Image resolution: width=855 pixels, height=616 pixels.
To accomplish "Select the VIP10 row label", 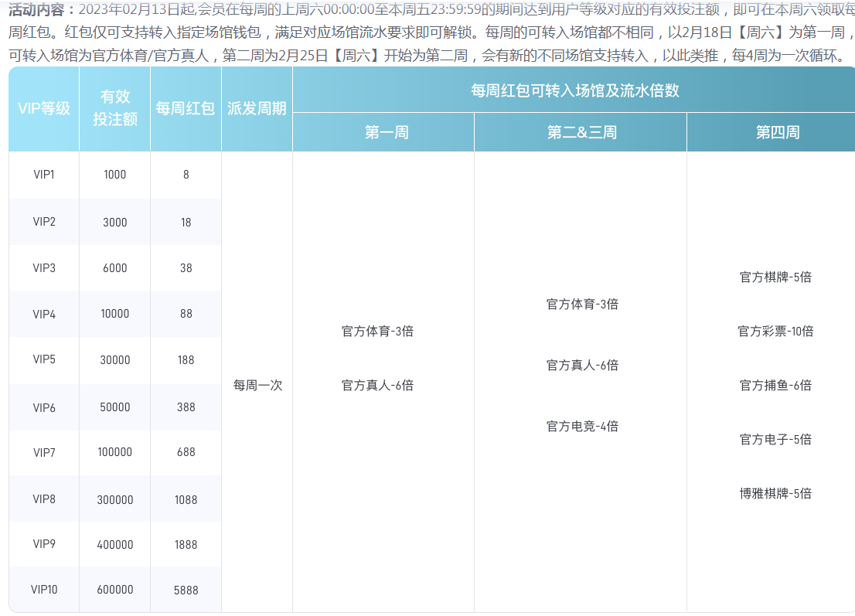I will 43,590.
